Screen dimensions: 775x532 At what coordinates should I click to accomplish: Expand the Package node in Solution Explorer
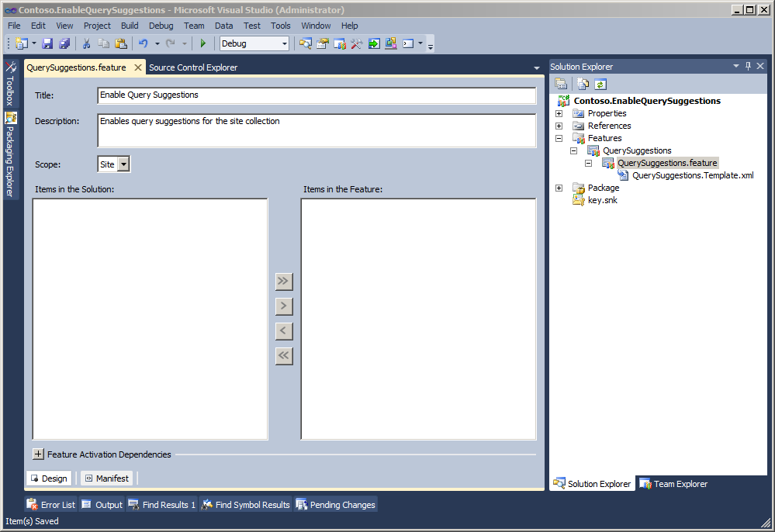tap(559, 188)
